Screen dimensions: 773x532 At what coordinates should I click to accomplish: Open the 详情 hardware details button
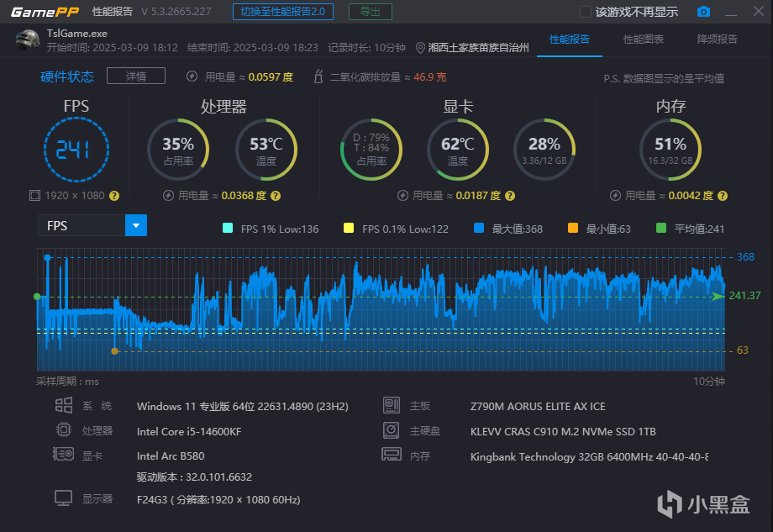click(x=136, y=76)
